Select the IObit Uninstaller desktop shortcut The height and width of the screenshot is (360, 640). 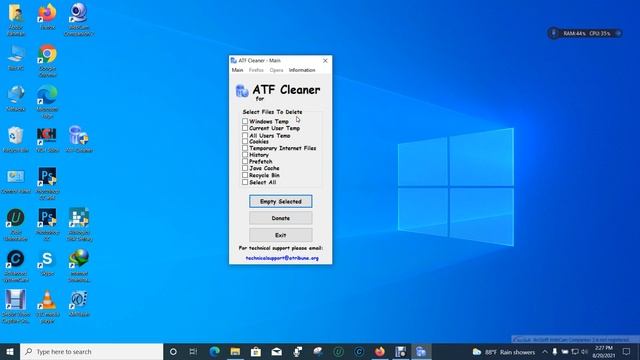[16, 224]
